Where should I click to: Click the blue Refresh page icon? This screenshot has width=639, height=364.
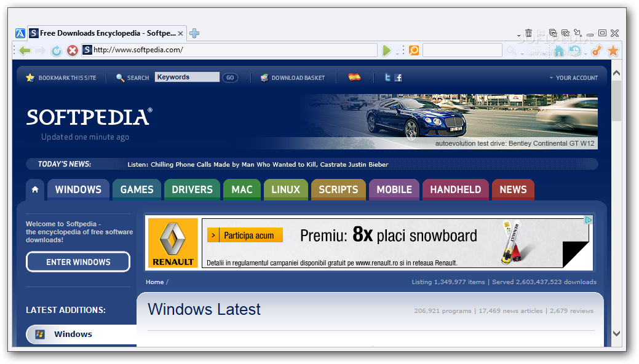coord(56,50)
